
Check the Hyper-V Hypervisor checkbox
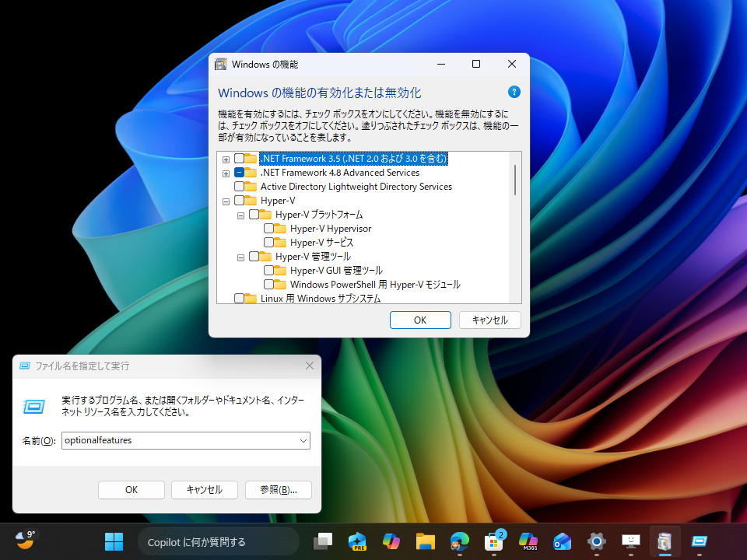point(267,228)
